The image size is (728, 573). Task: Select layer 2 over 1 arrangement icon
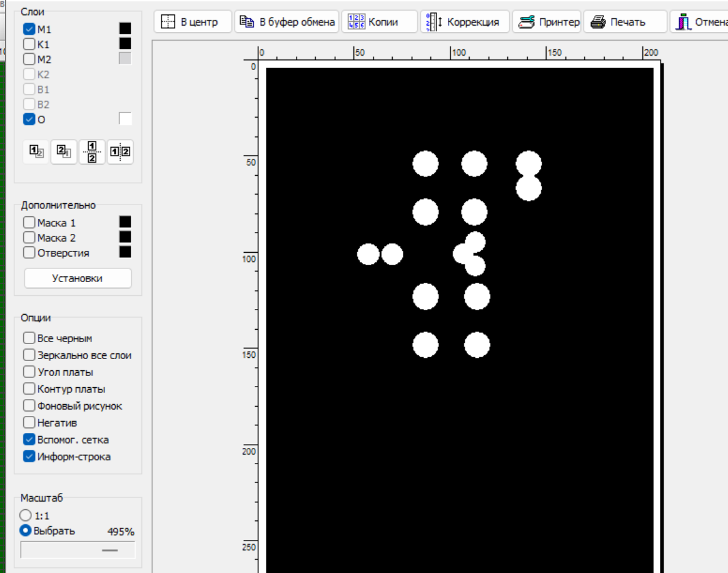(x=64, y=151)
